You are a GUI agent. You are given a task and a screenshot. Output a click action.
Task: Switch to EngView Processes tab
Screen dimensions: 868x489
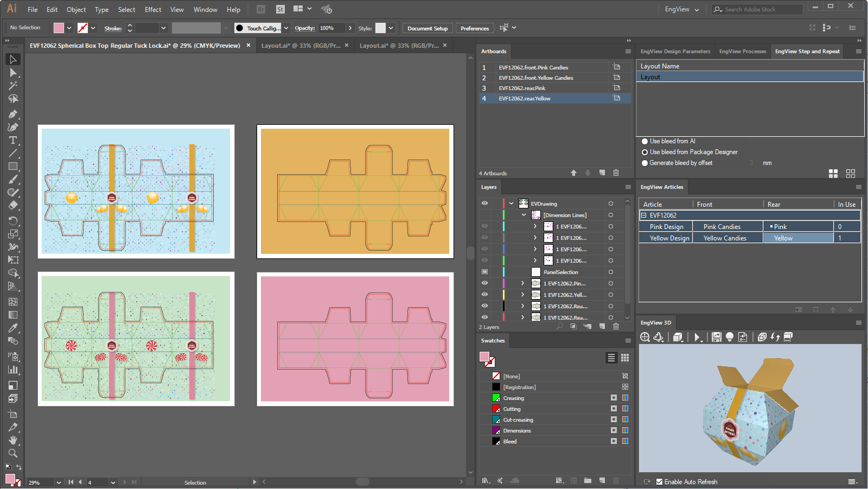point(742,52)
